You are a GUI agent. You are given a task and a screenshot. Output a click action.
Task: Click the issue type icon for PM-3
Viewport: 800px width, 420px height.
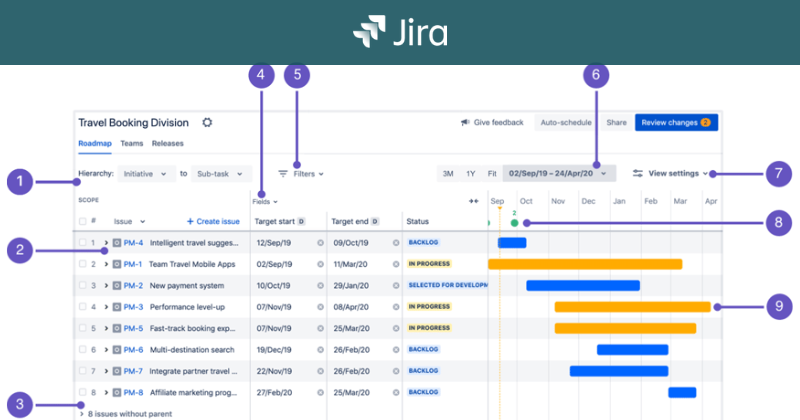coord(117,307)
